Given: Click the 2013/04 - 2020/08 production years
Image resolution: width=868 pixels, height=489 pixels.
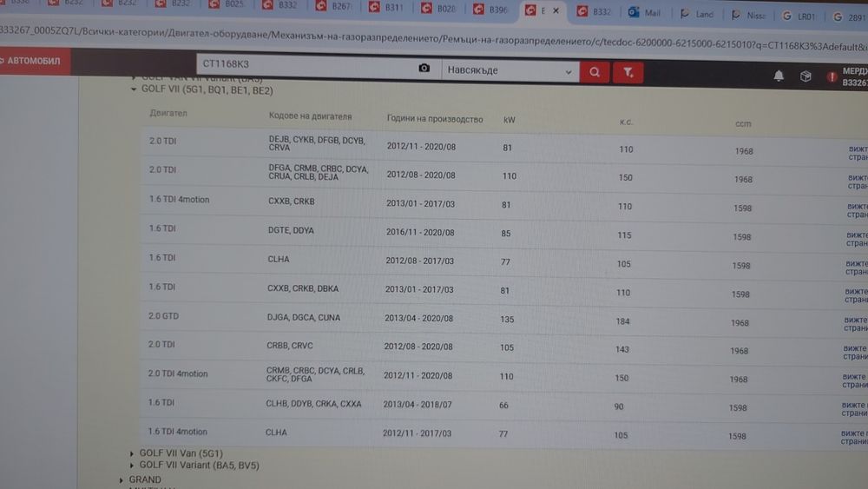Looking at the screenshot, I should pyautogui.click(x=418, y=319).
